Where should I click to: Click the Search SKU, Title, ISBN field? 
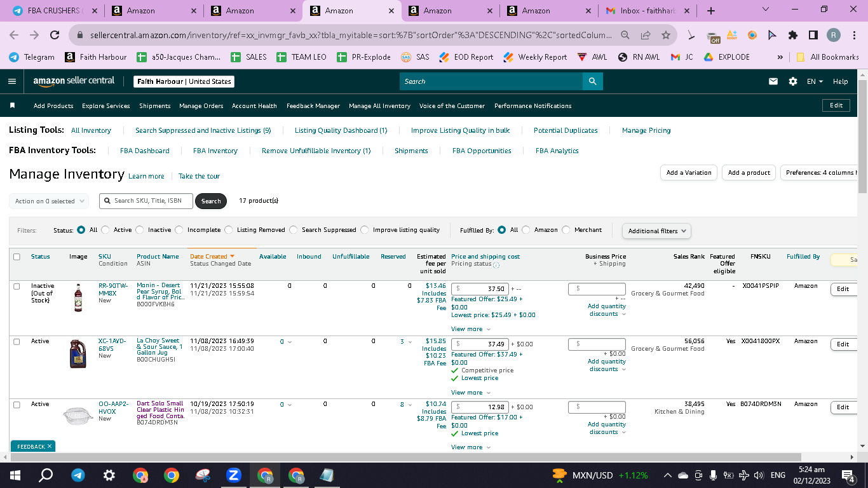click(145, 201)
